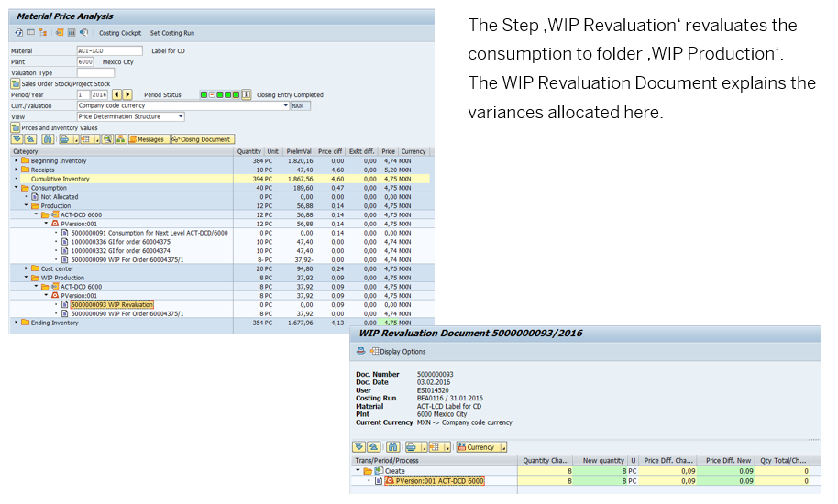Collapse all nodes in Material Price Analysis tree
This screenshot has width=838, height=504.
(30, 139)
